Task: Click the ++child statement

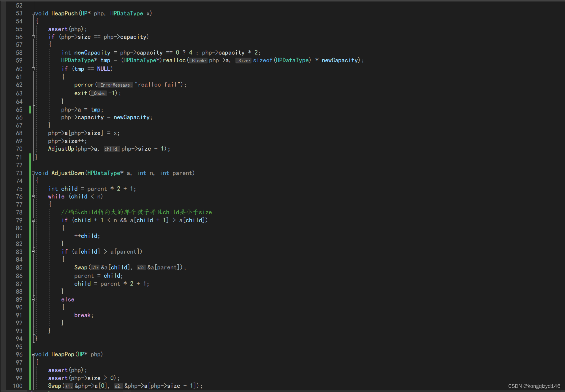Action: click(x=87, y=236)
